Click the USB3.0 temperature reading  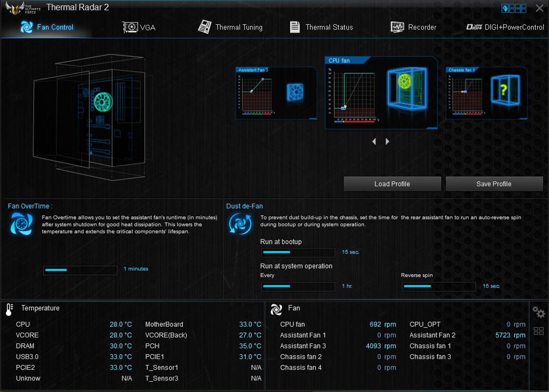121,357
